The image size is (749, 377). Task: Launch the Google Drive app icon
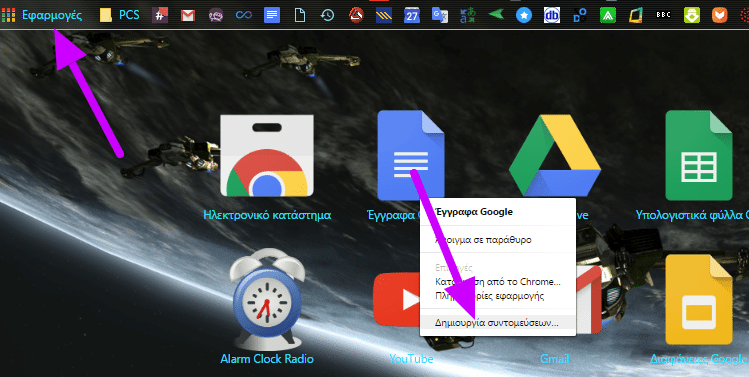point(555,155)
